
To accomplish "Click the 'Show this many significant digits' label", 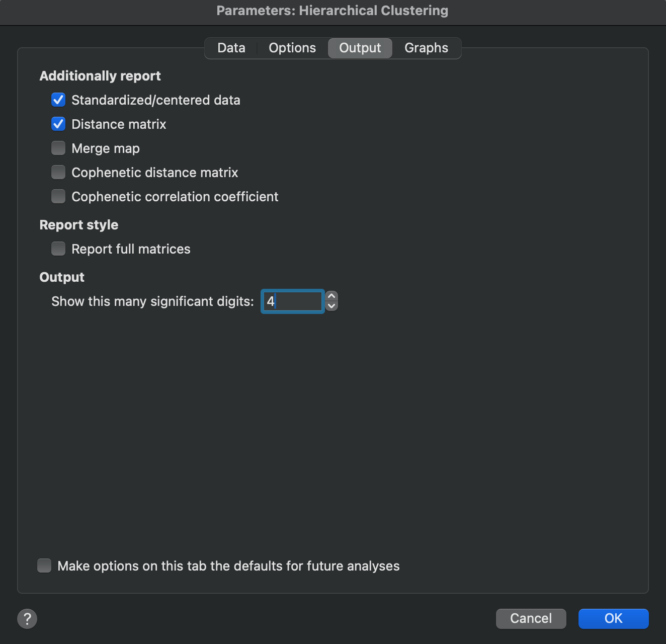I will click(x=152, y=301).
